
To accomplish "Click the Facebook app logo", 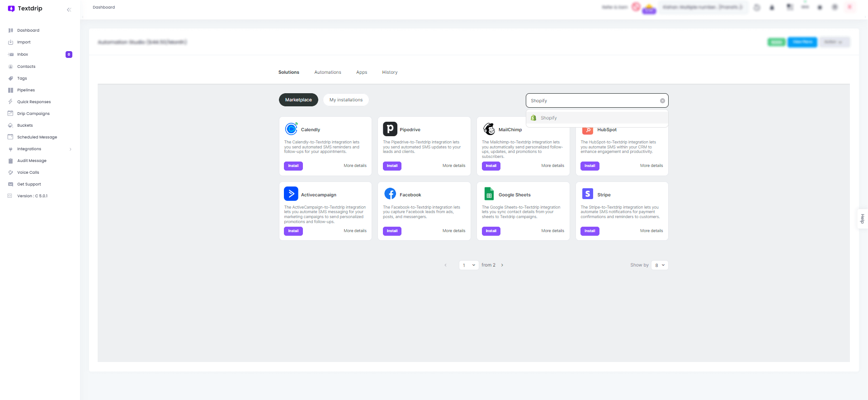I will [390, 194].
